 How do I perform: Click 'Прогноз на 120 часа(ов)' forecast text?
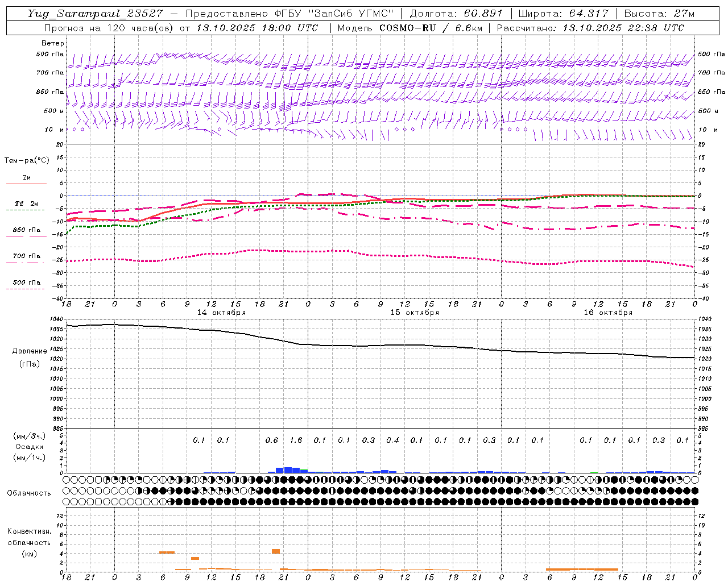pyautogui.click(x=109, y=28)
